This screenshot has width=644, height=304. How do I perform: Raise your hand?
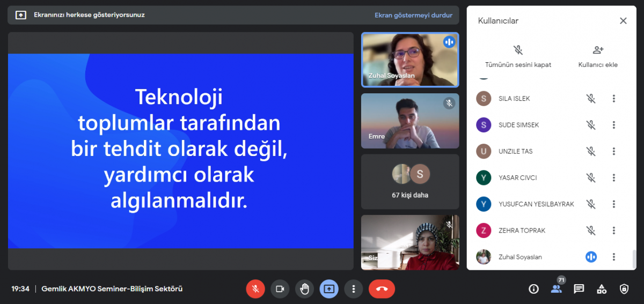(x=304, y=289)
